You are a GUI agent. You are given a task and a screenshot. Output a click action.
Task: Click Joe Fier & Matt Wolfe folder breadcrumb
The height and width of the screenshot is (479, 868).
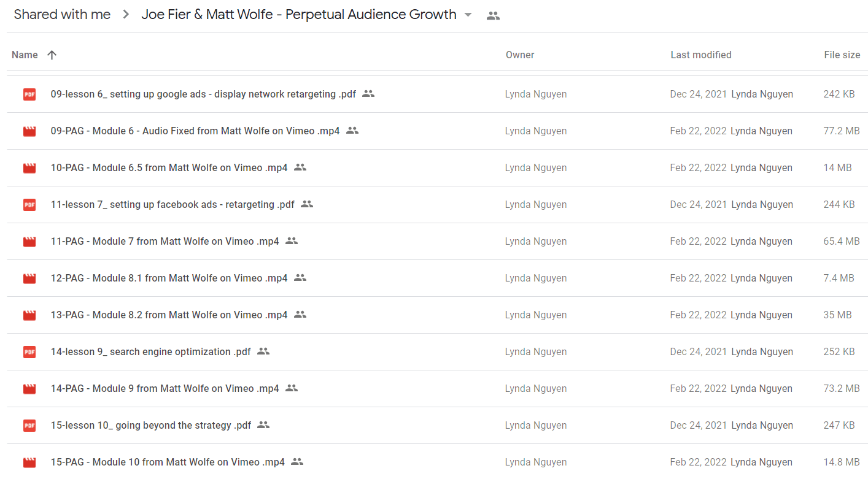pyautogui.click(x=299, y=15)
